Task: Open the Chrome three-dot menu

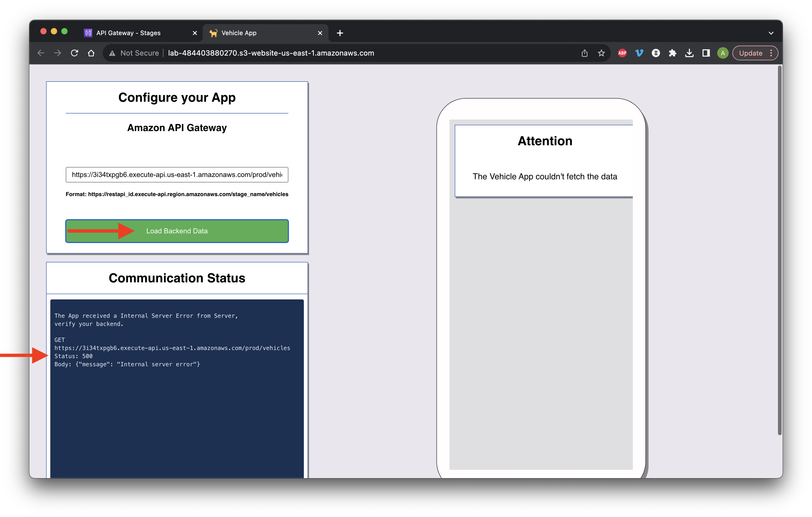Action: pos(771,53)
